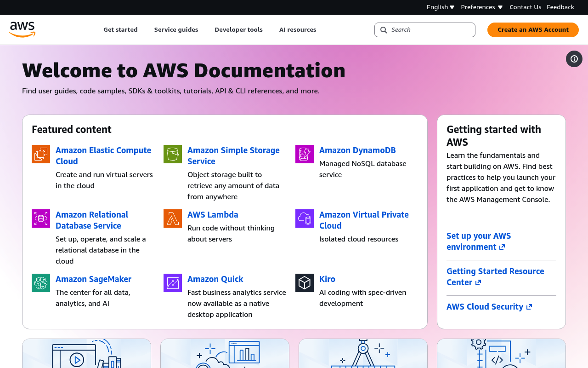
Task: Open the Developer tools menu
Action: tap(238, 30)
